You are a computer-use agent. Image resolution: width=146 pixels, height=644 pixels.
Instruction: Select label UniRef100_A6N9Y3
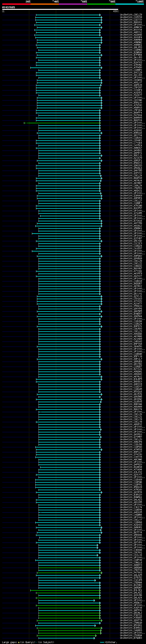coord(131,565)
